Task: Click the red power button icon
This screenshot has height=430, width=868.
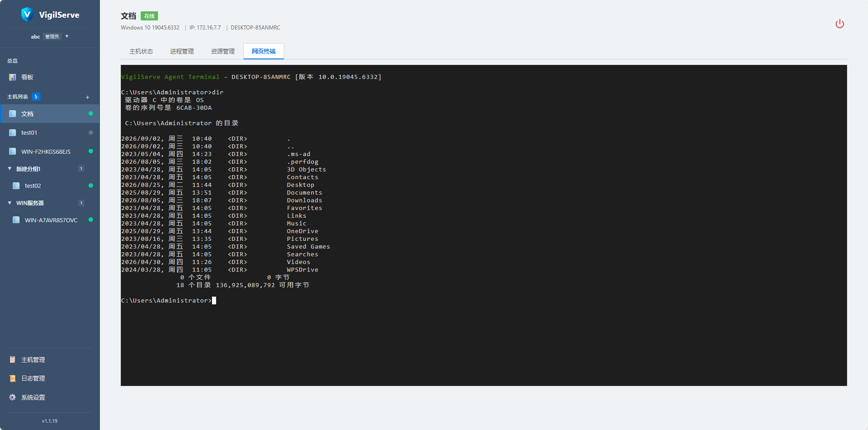Action: [x=840, y=24]
